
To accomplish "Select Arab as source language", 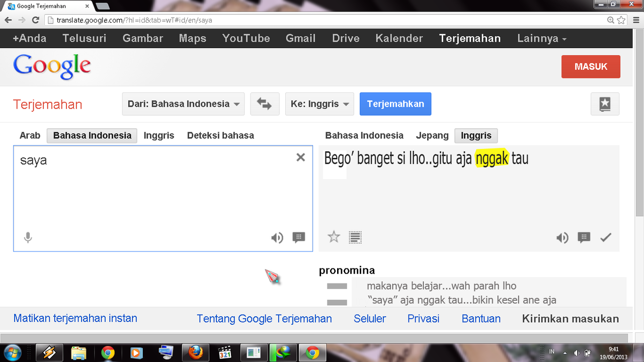I will point(30,135).
